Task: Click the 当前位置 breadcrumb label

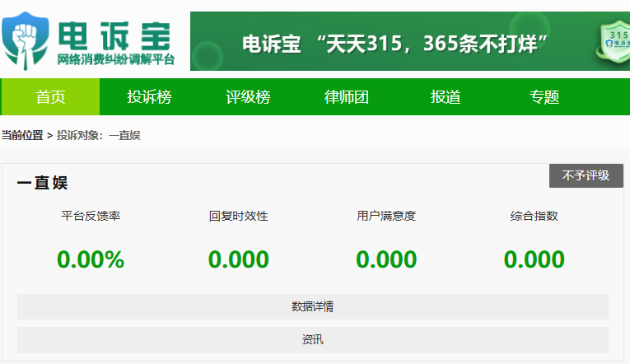Action: click(22, 135)
